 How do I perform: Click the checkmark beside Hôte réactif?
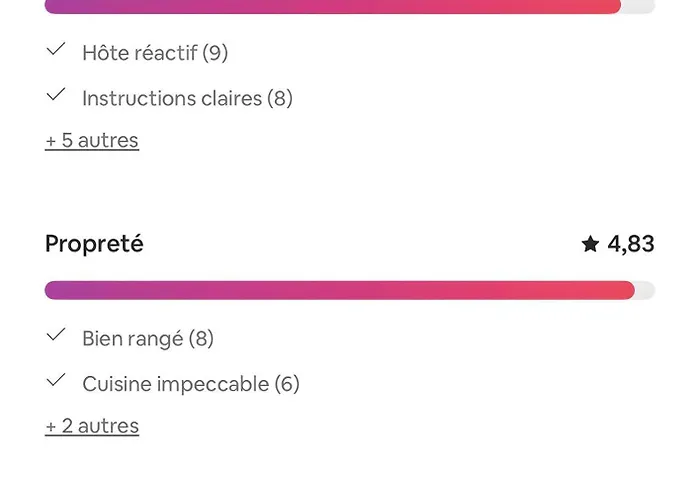click(x=56, y=49)
